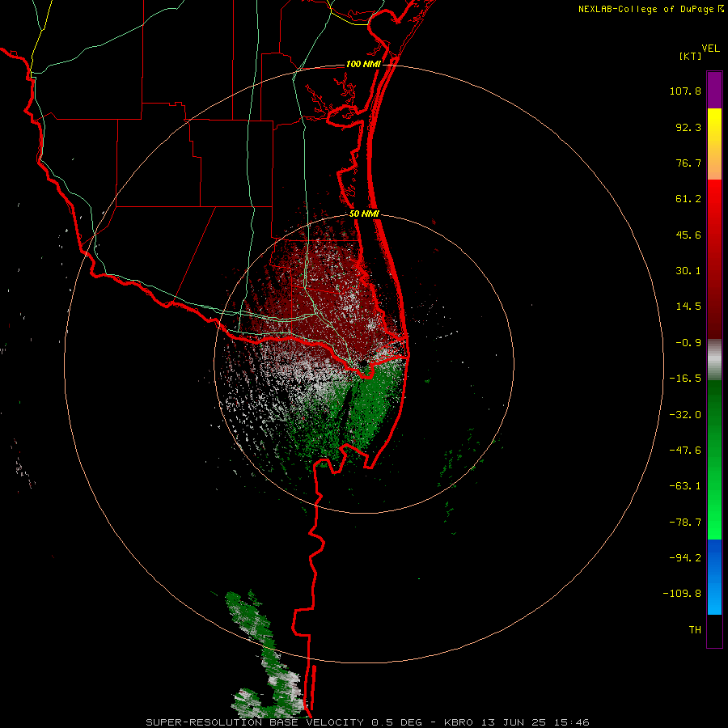Viewport: 728px width, 728px height.
Task: Click the 45.6 velocity scale value
Action: (x=688, y=235)
